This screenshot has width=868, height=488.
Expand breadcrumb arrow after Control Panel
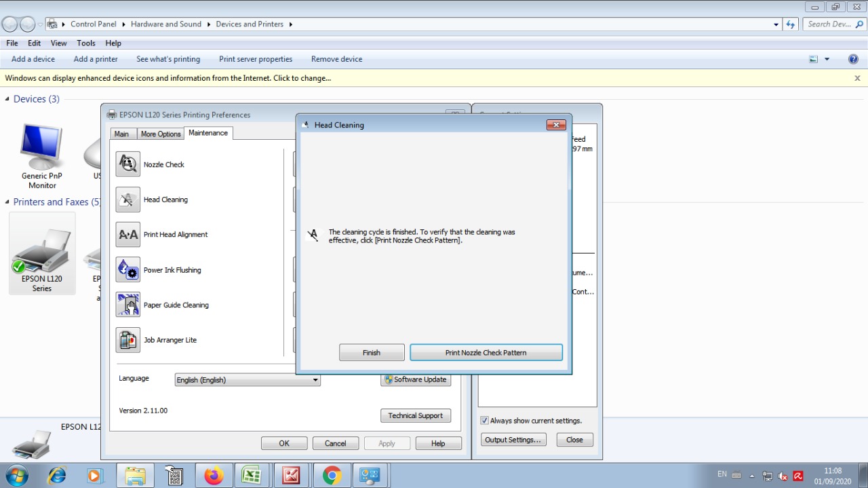pos(124,24)
